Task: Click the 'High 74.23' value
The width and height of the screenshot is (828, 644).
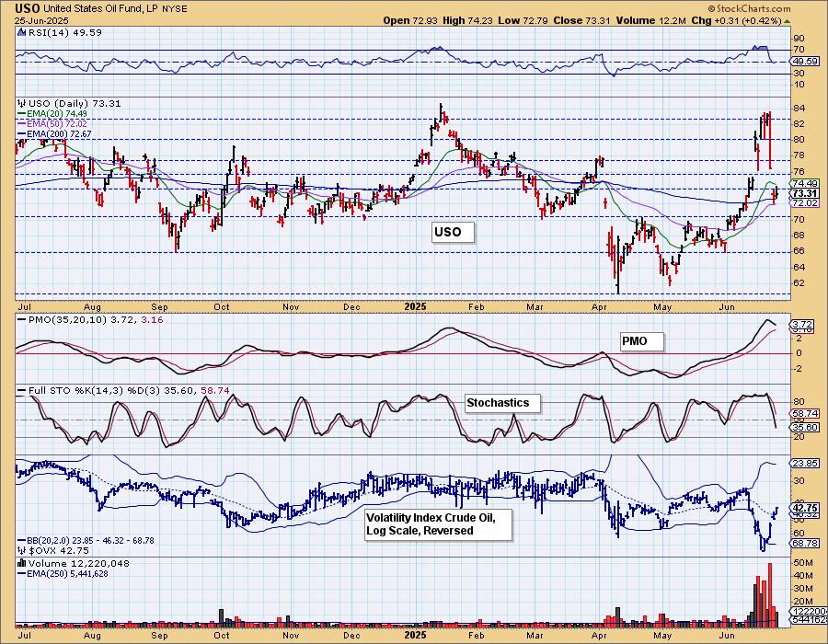Action: [x=467, y=20]
